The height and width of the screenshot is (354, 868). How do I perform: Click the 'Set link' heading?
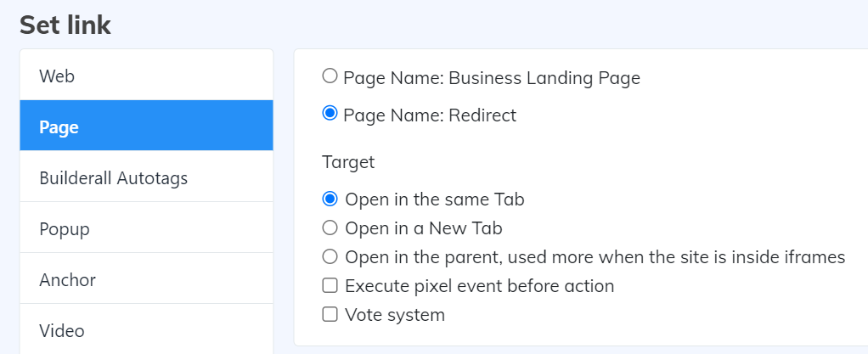(x=65, y=25)
